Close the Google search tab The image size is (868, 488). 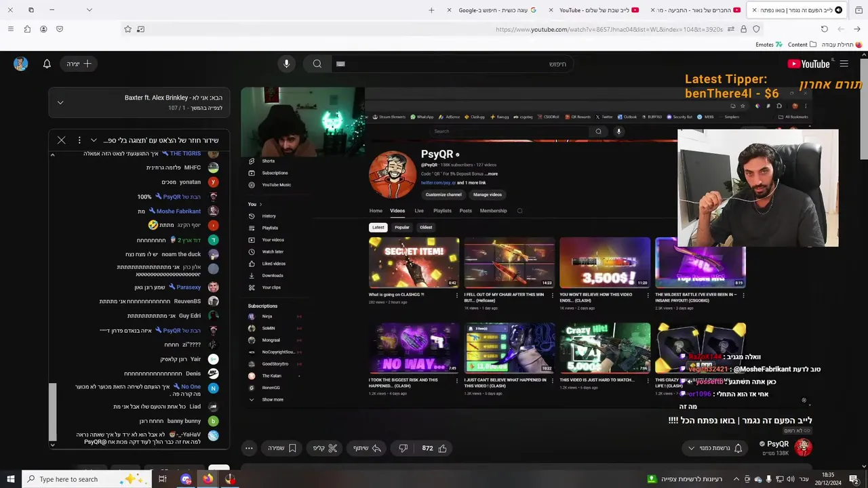coord(450,10)
